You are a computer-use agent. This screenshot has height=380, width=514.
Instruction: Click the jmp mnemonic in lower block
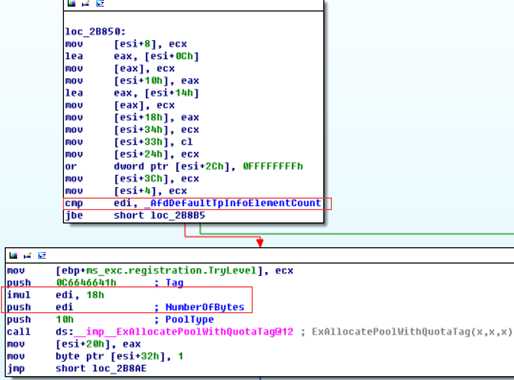tap(16, 368)
